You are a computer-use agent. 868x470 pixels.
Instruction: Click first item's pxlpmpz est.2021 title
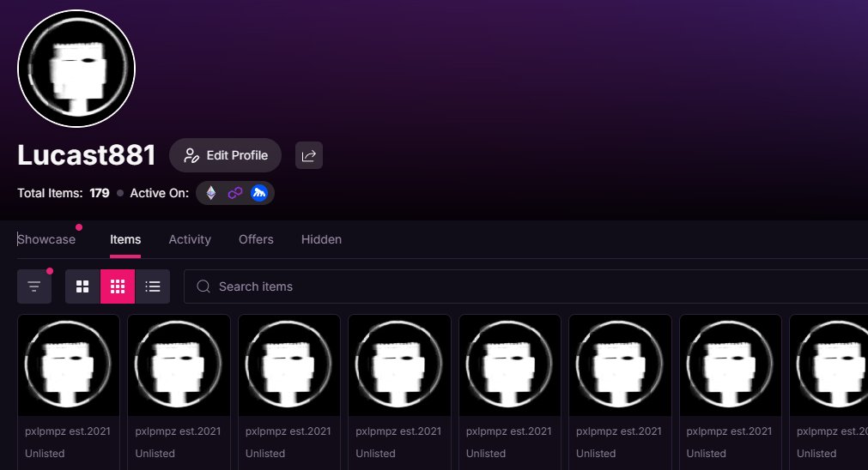[68, 431]
